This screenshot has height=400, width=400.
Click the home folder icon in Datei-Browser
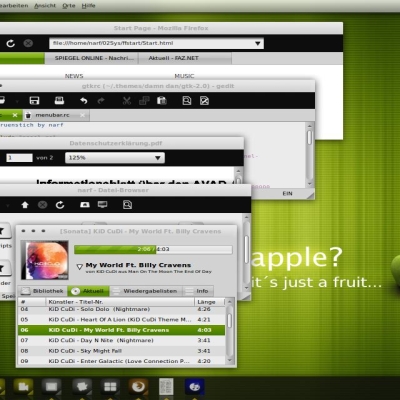pyautogui.click(x=85, y=205)
